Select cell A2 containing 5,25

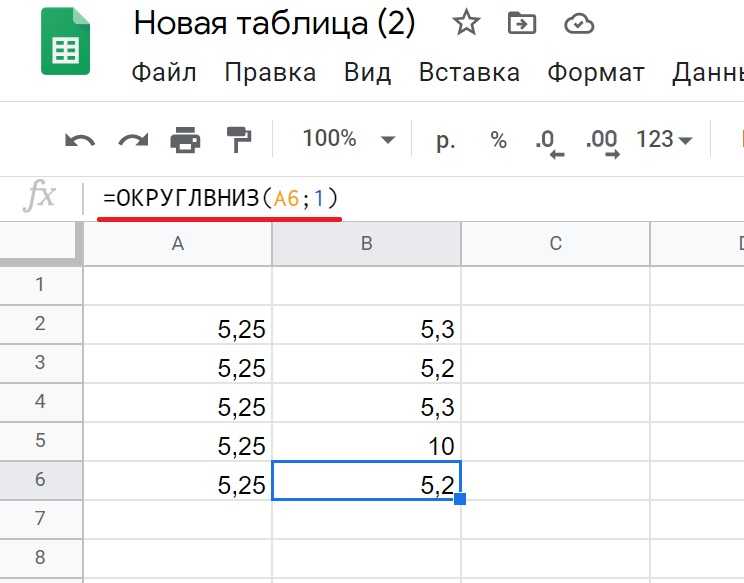point(177,324)
